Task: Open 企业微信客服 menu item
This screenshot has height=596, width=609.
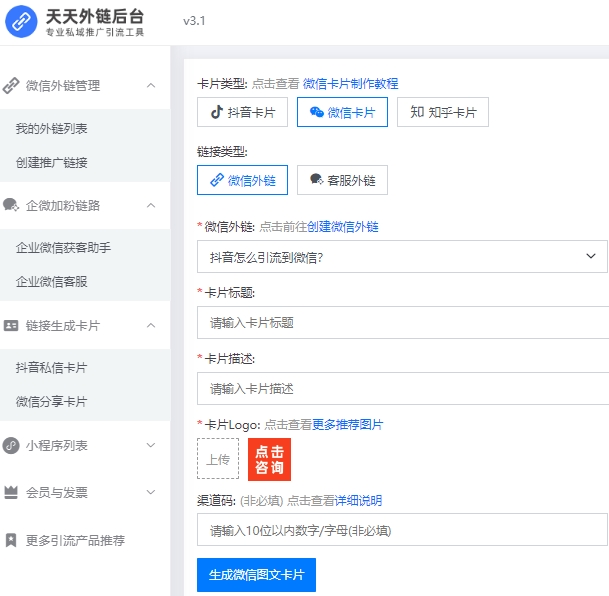Action: click(51, 282)
